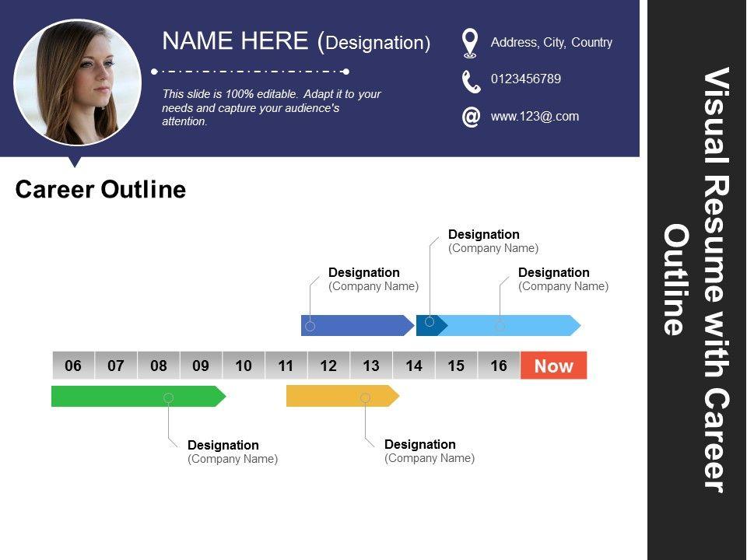Click circle marker on green arrow
747x560 pixels.
pyautogui.click(x=168, y=397)
